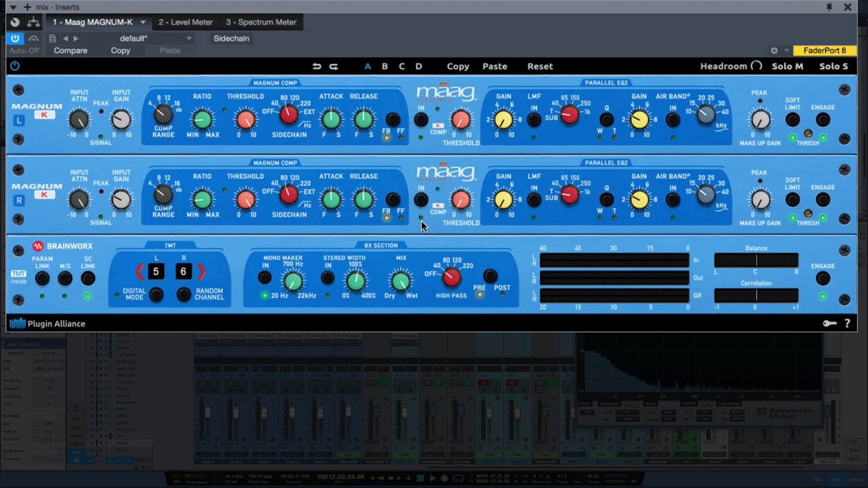Toggle the blue bypass power button in host header

tap(15, 39)
